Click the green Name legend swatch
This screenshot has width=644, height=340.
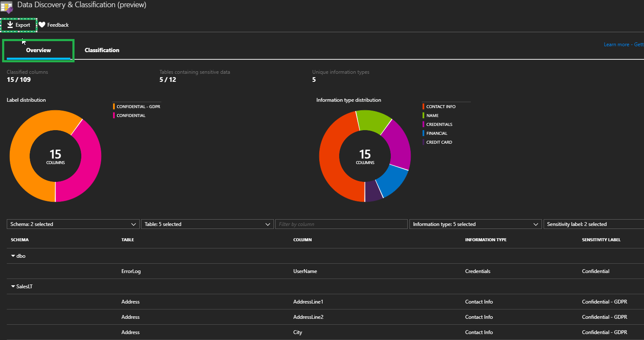(x=423, y=116)
